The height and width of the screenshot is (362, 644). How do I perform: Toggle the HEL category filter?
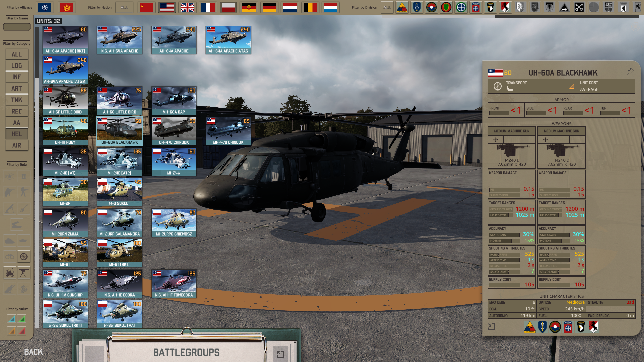pos(16,134)
